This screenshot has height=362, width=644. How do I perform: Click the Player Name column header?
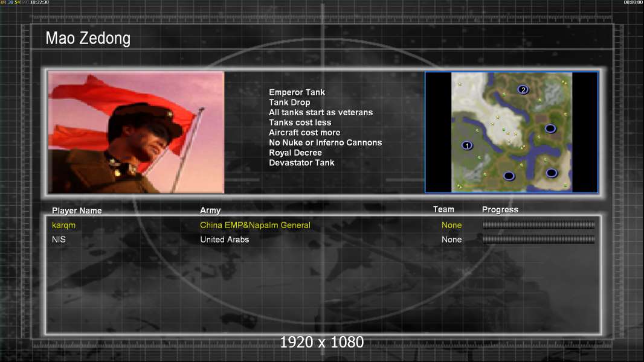tap(77, 211)
